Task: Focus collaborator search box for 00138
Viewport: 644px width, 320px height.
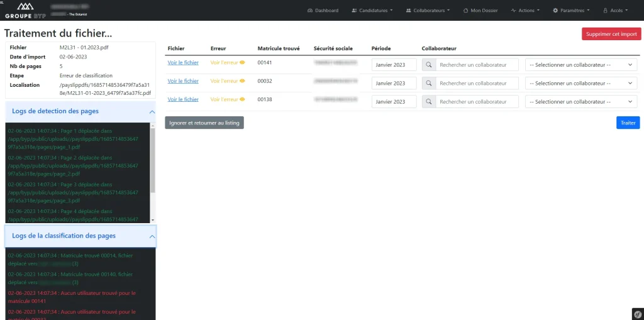Action: pyautogui.click(x=477, y=102)
